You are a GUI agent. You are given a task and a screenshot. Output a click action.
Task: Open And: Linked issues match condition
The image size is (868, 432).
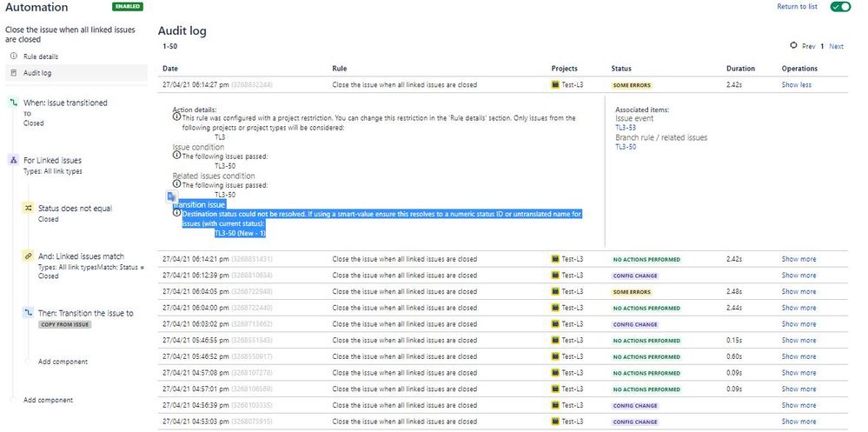pyautogui.click(x=82, y=256)
